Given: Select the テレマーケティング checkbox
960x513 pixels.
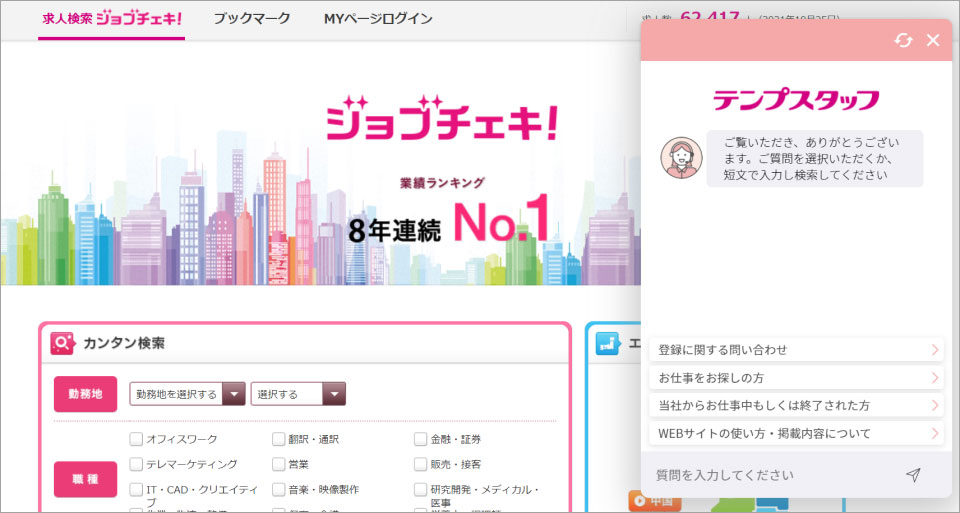Looking at the screenshot, I should (x=136, y=464).
